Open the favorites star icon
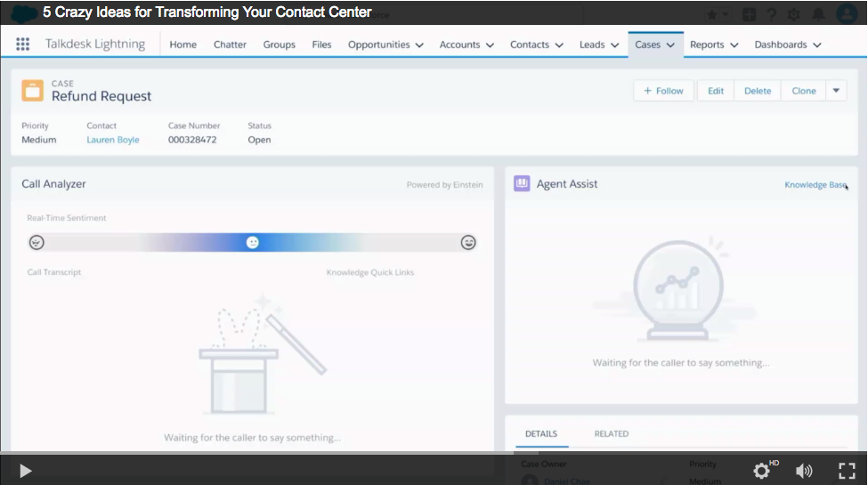The width and height of the screenshot is (868, 485). [712, 15]
